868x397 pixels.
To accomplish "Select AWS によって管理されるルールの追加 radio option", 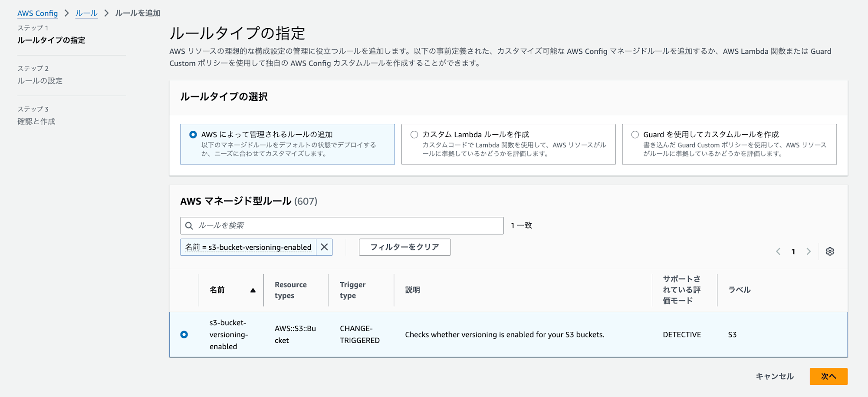I will (x=193, y=135).
